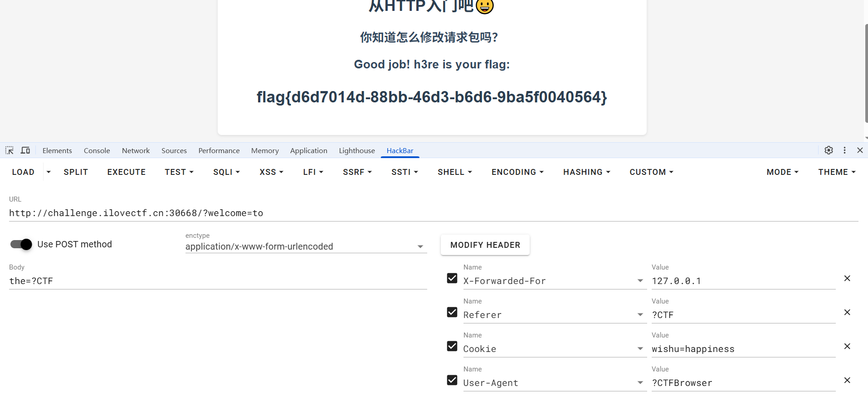Screen dimensions: 868x400
Task: Remove the Cookie header row
Action: coord(847,347)
